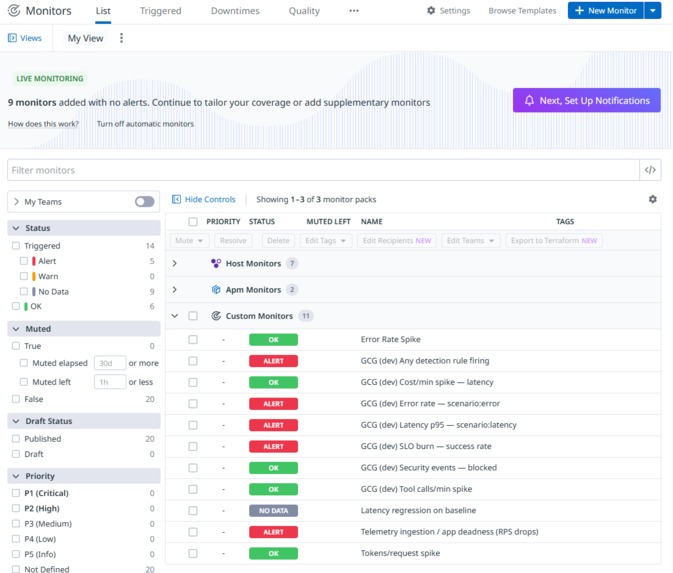
Task: Click Hide Controls link
Action: pyautogui.click(x=210, y=199)
